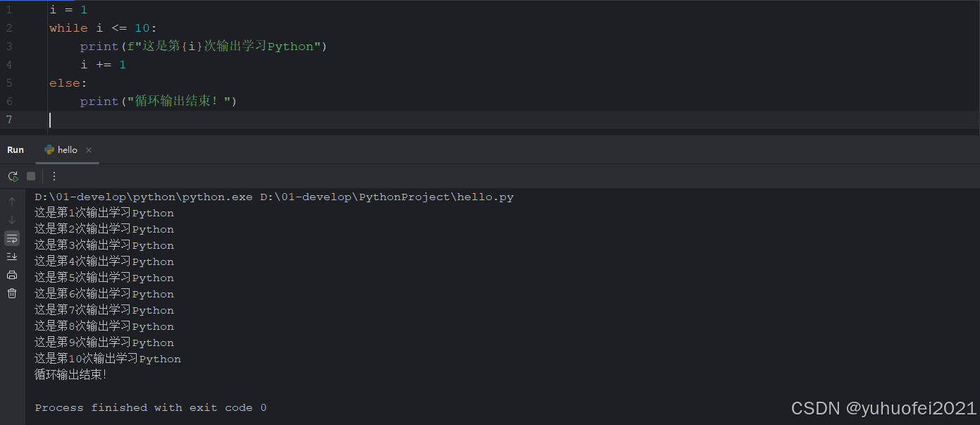Image resolution: width=980 pixels, height=425 pixels.
Task: Click line number 2 in the gutter
Action: tap(9, 28)
